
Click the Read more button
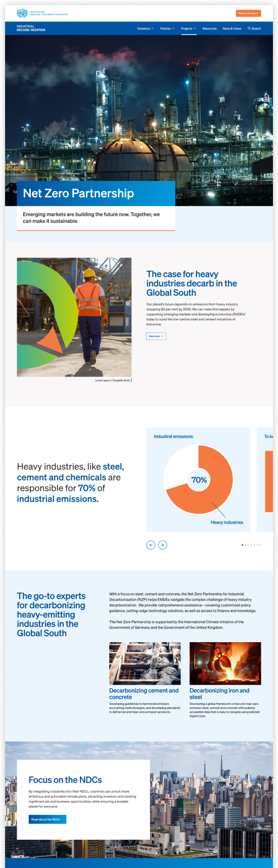156,336
